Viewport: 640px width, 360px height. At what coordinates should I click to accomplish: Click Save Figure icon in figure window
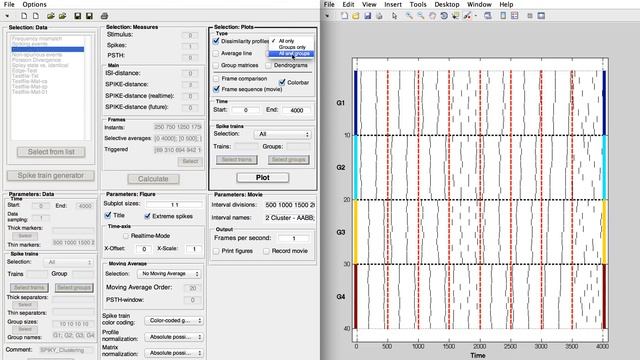point(367,16)
